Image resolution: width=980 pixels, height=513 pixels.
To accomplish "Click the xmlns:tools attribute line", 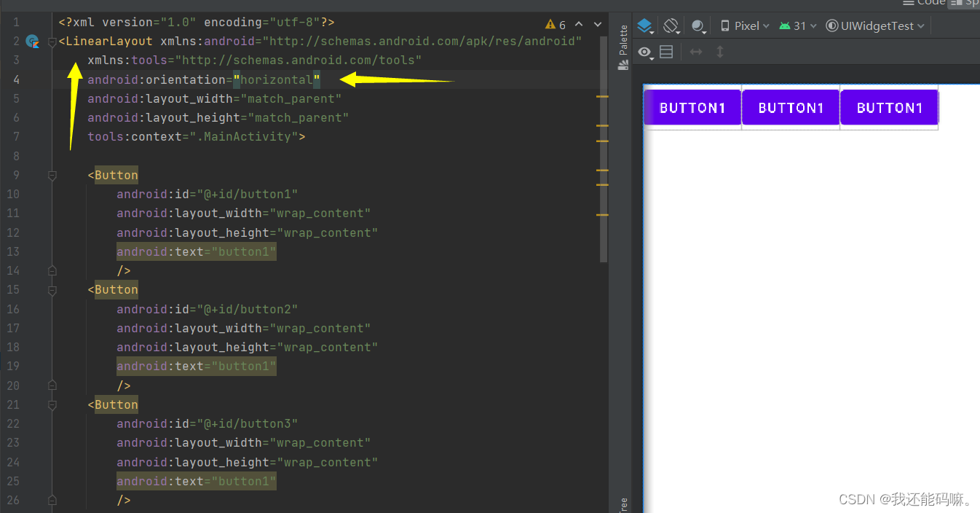I will coord(255,60).
